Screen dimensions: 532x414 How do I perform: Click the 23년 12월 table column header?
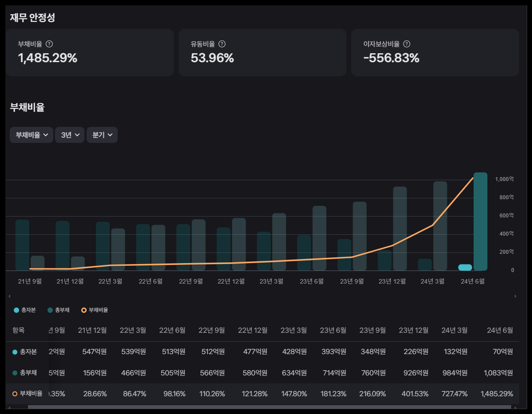pyautogui.click(x=413, y=330)
